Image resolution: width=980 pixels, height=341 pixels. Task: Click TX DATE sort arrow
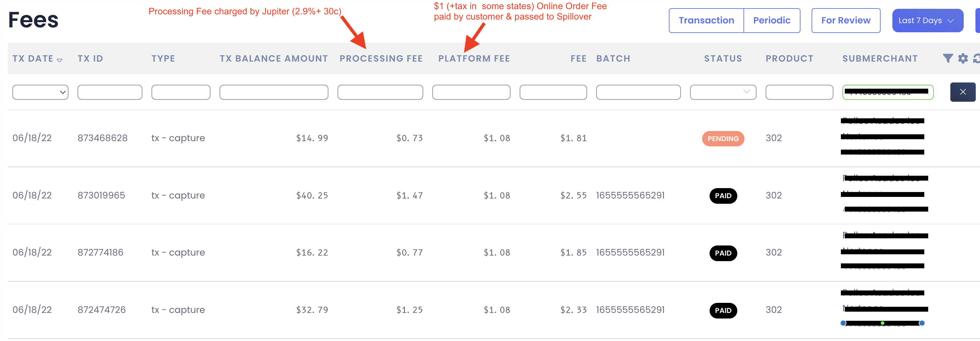point(59,60)
